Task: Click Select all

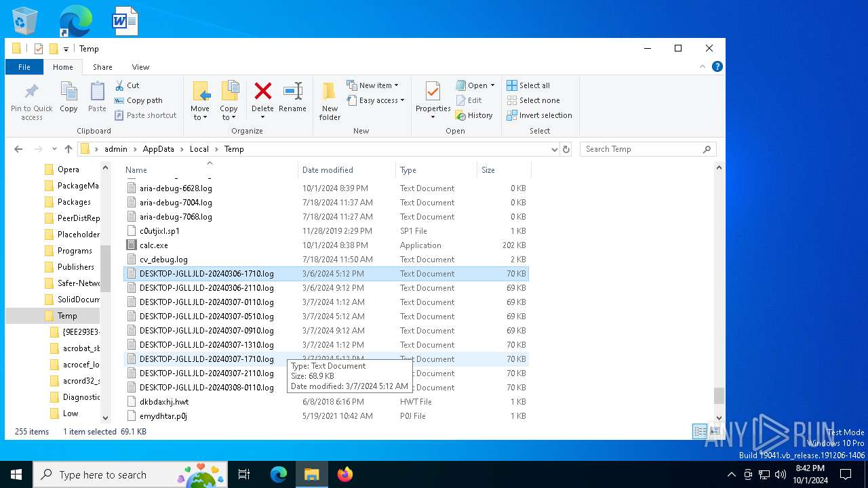Action: [x=528, y=85]
